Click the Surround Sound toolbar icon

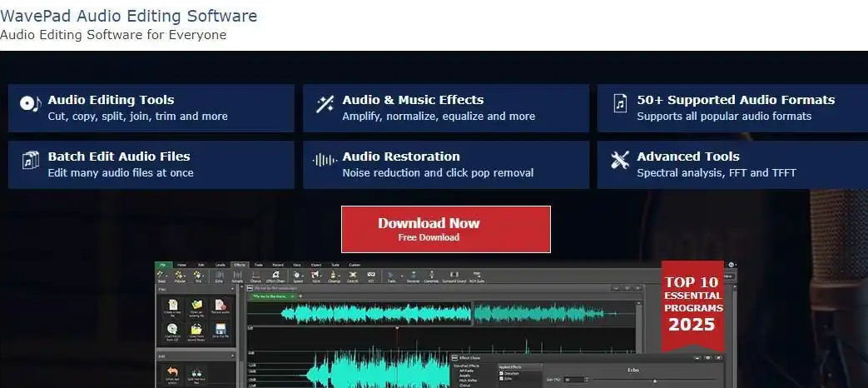[x=454, y=275]
